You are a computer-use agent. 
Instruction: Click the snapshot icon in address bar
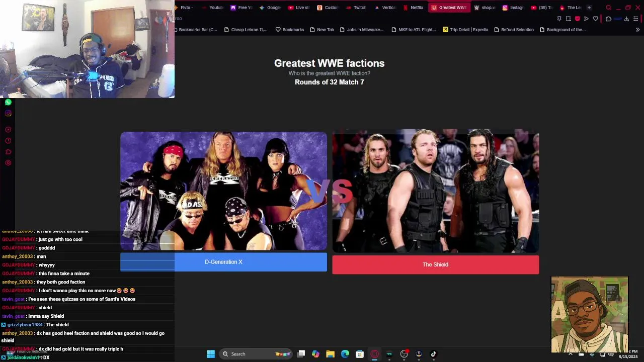[568, 19]
